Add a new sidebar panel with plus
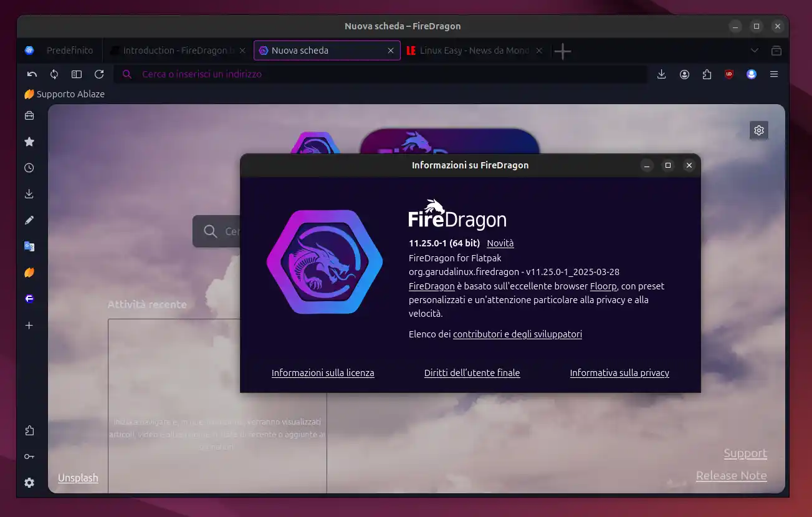Screen dimensions: 812x517 pos(29,325)
